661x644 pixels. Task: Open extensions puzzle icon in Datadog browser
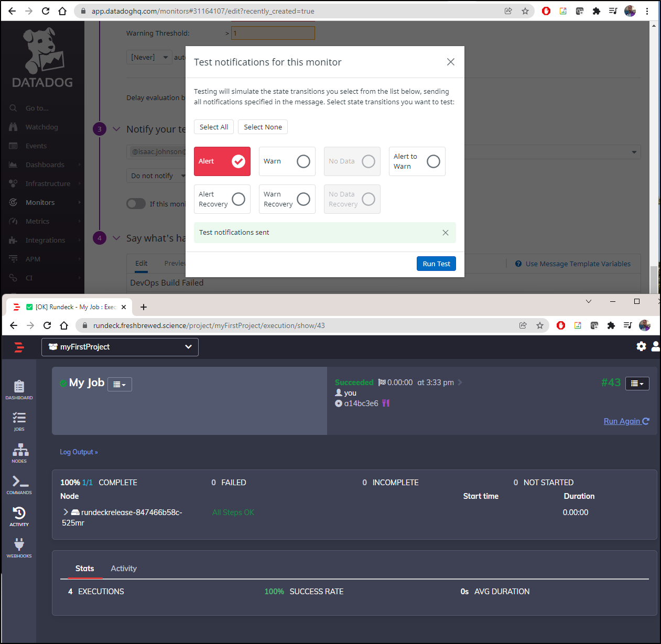point(596,11)
